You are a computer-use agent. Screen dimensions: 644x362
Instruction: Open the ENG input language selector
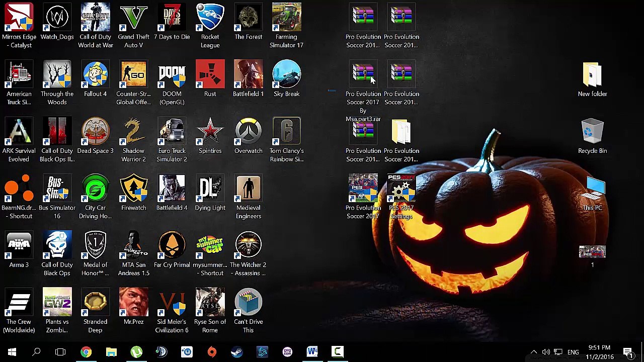573,352
